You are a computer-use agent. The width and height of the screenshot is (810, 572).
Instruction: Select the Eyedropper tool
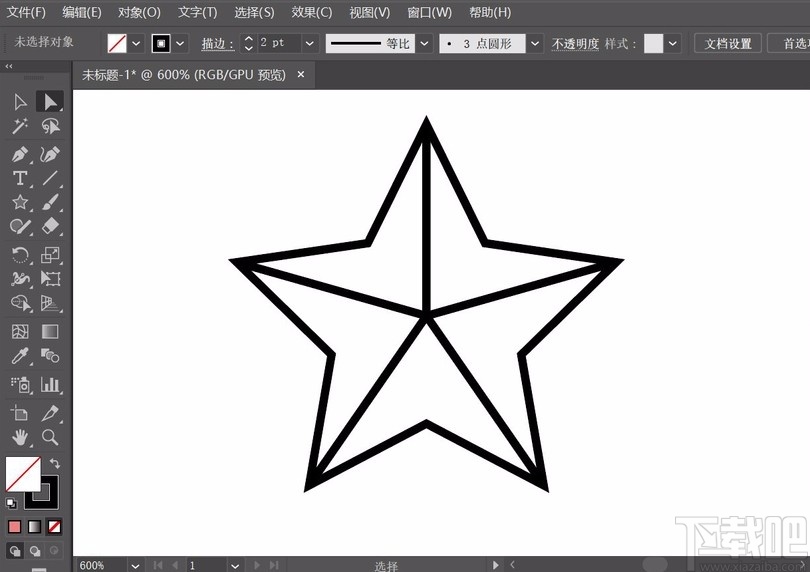tap(20, 355)
